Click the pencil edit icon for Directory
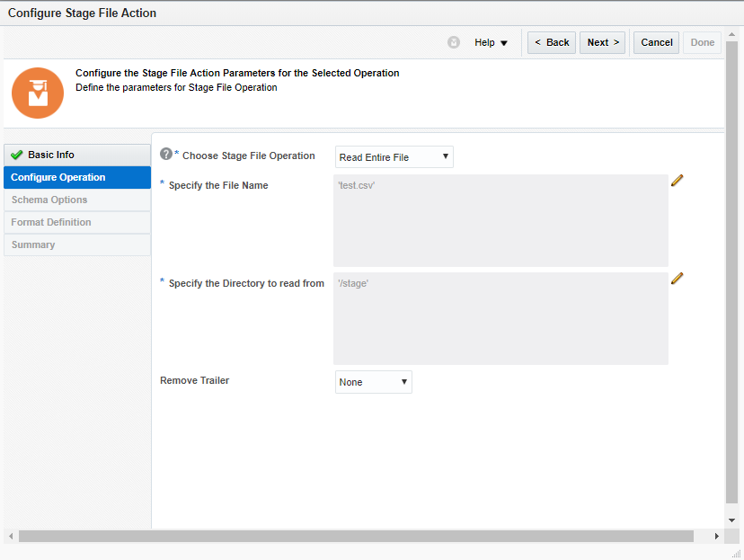Image resolution: width=744 pixels, height=560 pixels. pyautogui.click(x=678, y=279)
